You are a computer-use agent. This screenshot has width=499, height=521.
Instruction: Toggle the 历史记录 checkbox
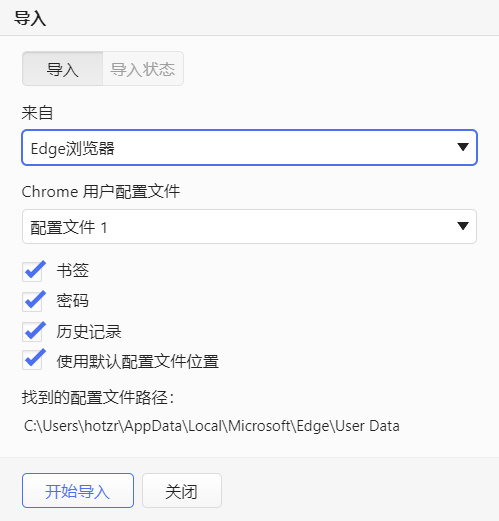[32, 332]
